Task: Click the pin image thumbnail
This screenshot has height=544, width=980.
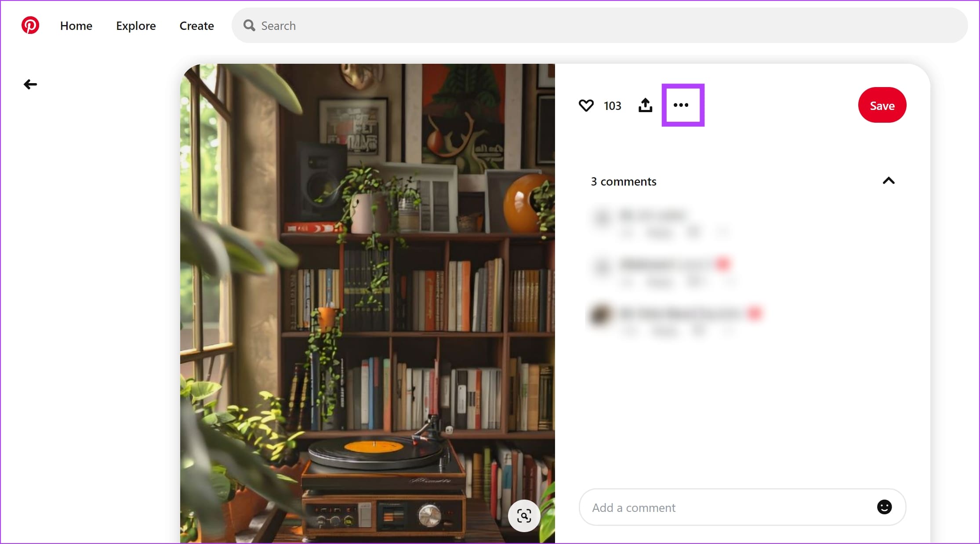Action: [x=367, y=303]
